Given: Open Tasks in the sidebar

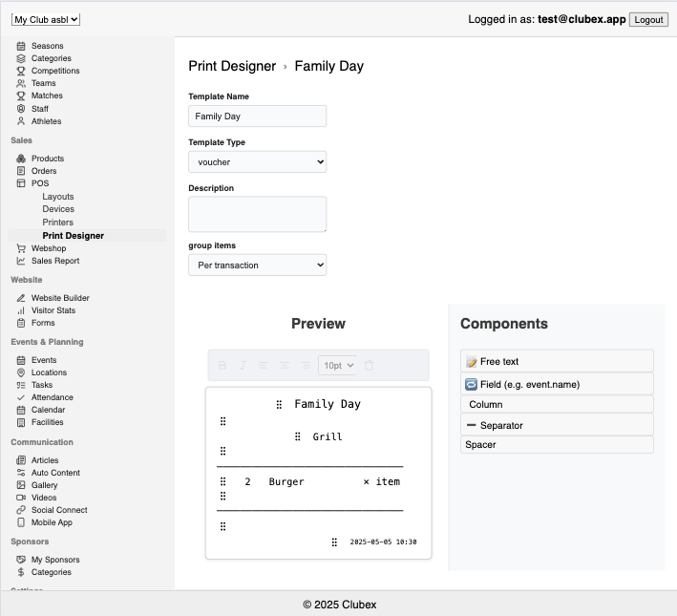Looking at the screenshot, I should tap(42, 385).
